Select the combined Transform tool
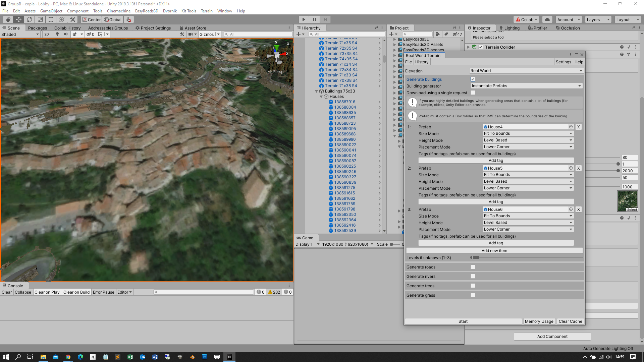Viewport: 644px width, 362px height. coord(62,19)
